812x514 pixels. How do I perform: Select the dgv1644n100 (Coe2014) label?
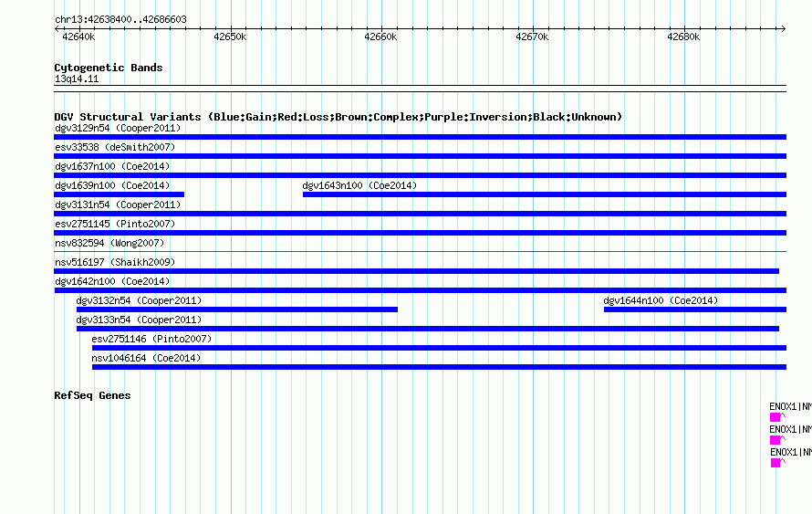point(661,300)
